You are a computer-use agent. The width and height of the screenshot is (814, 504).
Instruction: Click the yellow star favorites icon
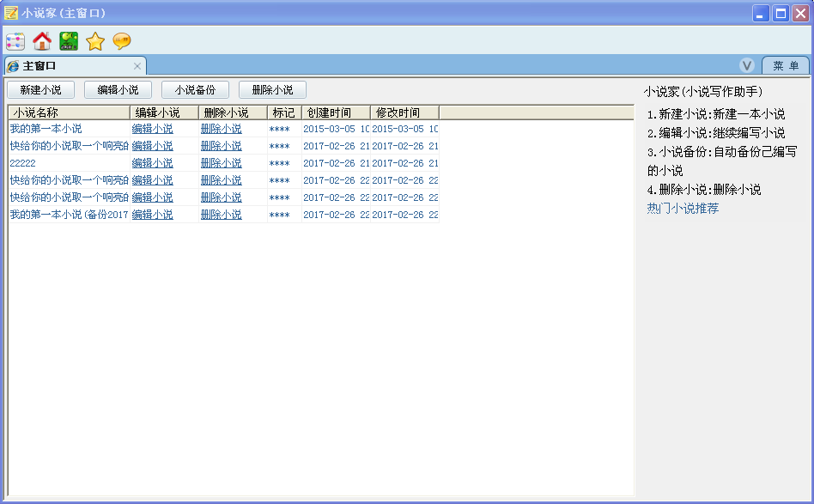point(94,40)
